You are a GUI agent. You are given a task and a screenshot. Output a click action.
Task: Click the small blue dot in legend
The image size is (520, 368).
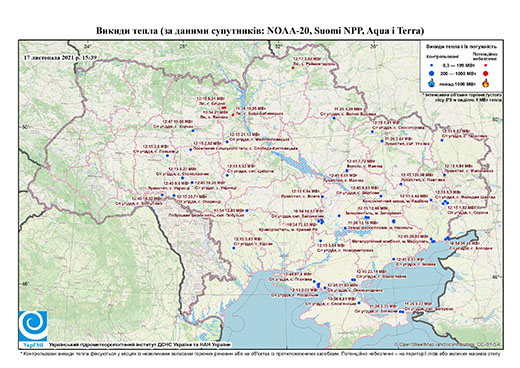(432, 66)
